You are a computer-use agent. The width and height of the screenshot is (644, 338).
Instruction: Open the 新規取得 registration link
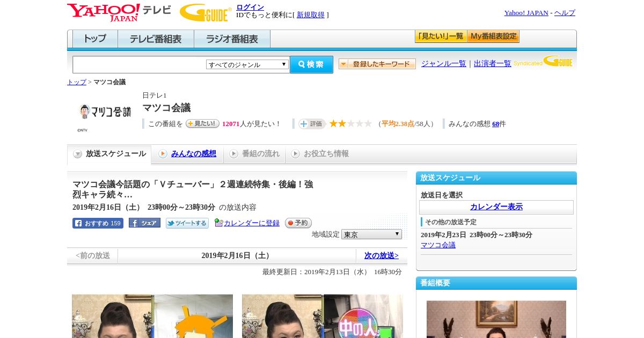(311, 15)
